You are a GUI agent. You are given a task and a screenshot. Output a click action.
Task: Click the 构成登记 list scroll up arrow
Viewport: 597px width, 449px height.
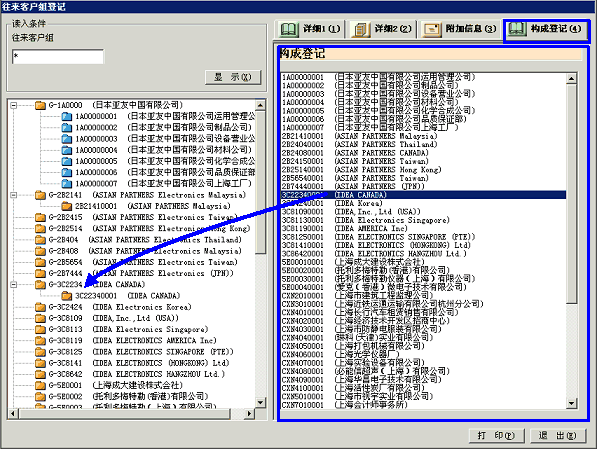[571, 79]
